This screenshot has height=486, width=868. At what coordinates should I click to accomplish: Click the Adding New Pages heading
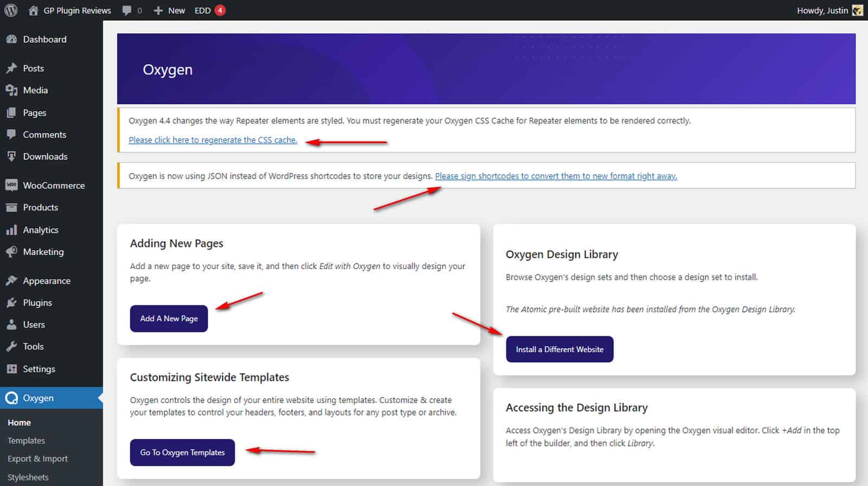pyautogui.click(x=176, y=244)
